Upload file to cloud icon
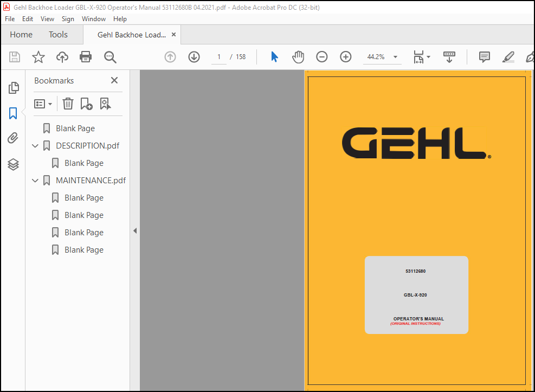Image resolution: width=535 pixels, height=392 pixels. tap(62, 57)
